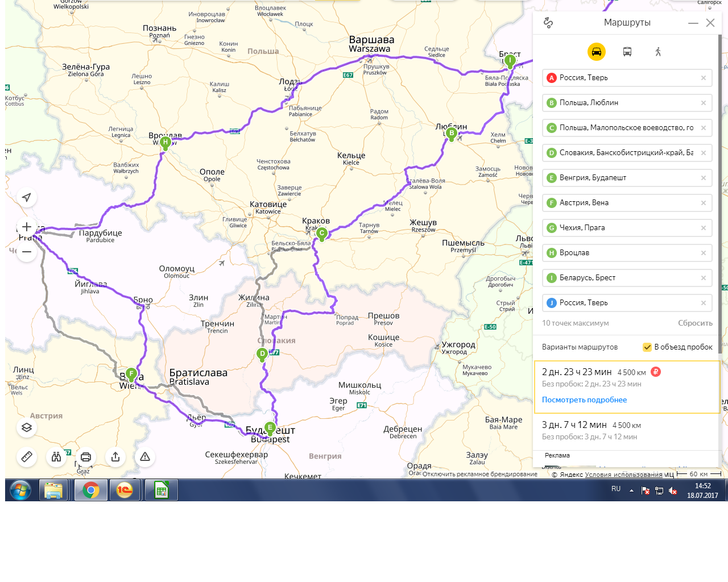This screenshot has height=582, width=728.
Task: Click map marker E at Будапешт
Action: (x=270, y=428)
